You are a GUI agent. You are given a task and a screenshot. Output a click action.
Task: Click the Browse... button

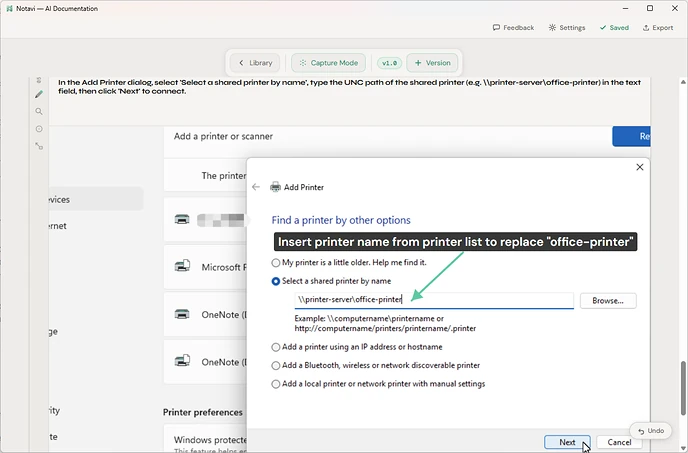(608, 301)
